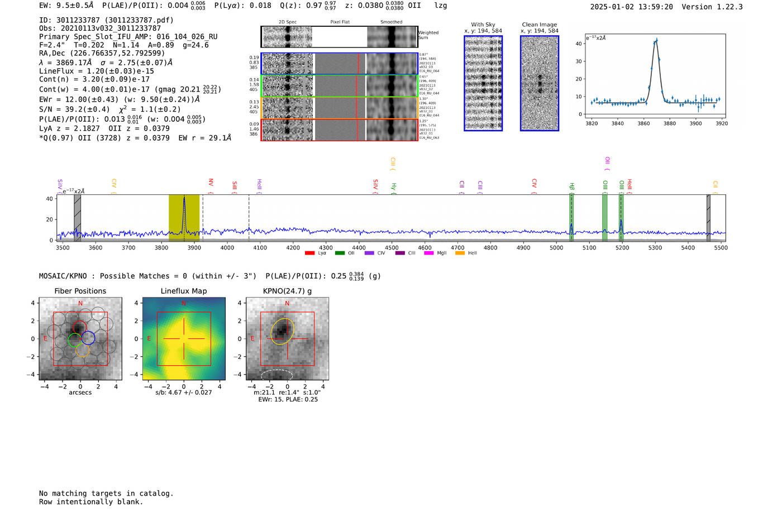Click the hatched gray band near 3550Å
The height and width of the screenshot is (532, 782).
tap(78, 218)
